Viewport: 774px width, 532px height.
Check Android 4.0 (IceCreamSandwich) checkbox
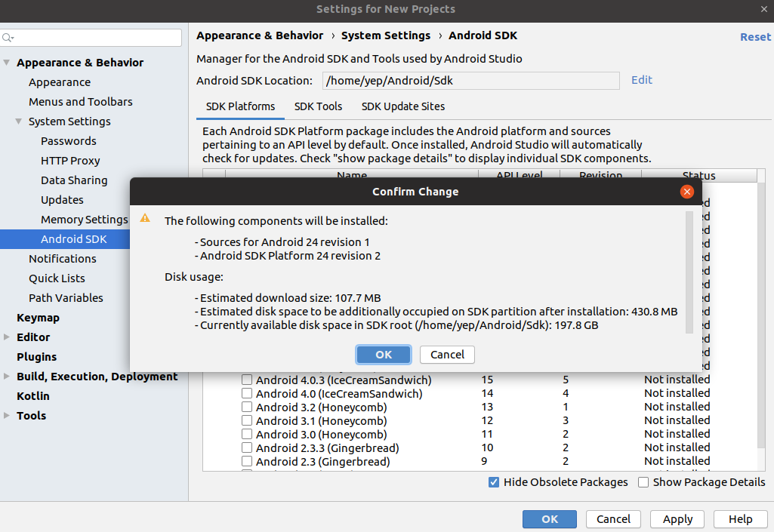pos(247,393)
